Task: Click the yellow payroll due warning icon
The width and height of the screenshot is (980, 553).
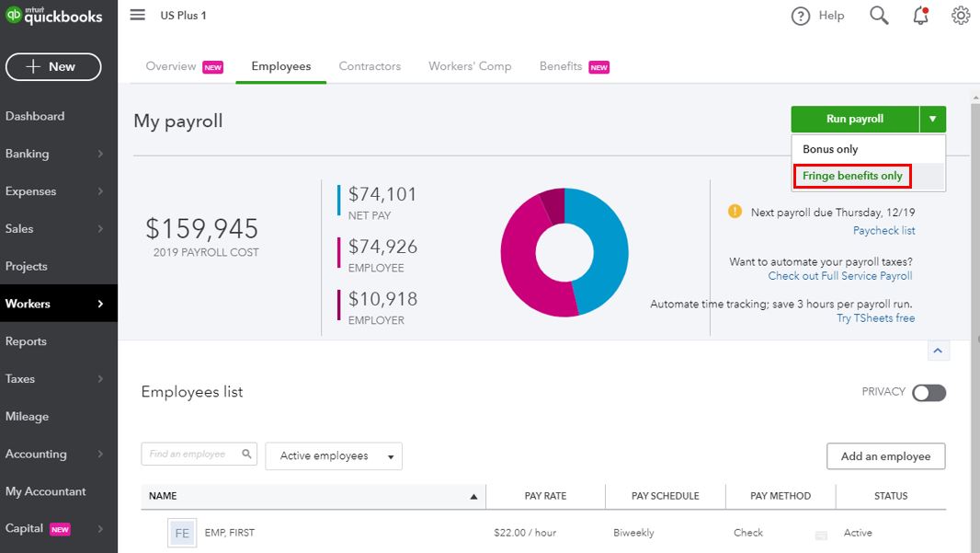Action: (x=735, y=212)
